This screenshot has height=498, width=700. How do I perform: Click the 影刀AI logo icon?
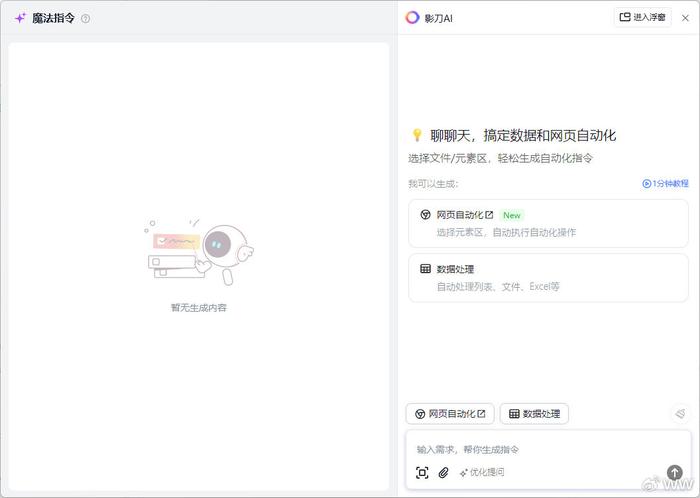pyautogui.click(x=412, y=17)
